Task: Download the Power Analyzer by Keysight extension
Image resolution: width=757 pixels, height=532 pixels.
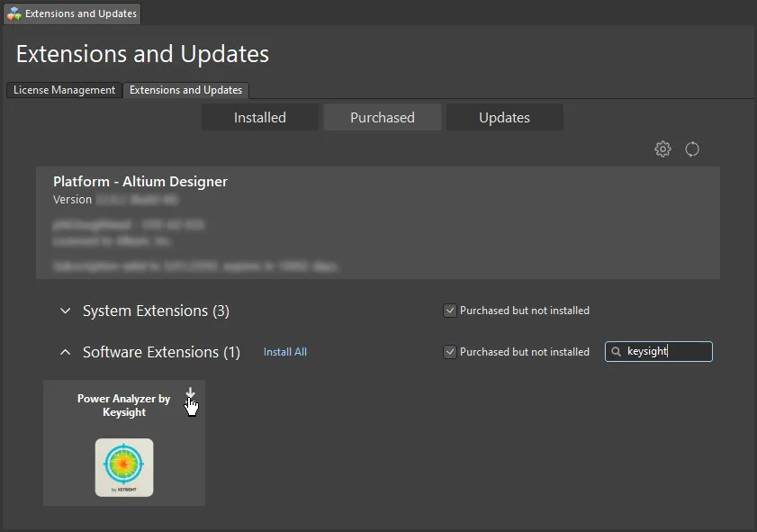Action: click(190, 393)
